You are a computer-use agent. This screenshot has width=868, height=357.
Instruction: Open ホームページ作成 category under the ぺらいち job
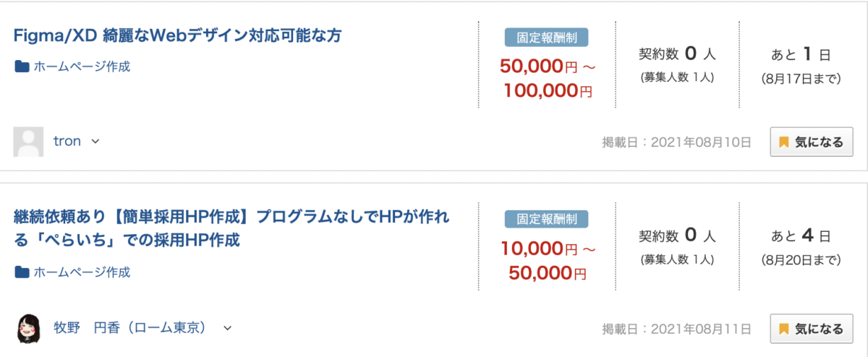82,272
